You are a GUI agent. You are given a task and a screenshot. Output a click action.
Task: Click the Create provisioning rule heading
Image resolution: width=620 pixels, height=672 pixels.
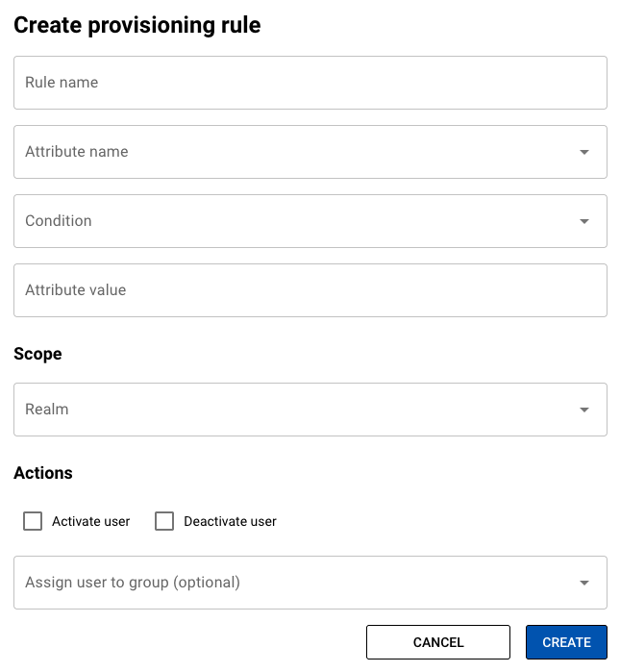(137, 25)
